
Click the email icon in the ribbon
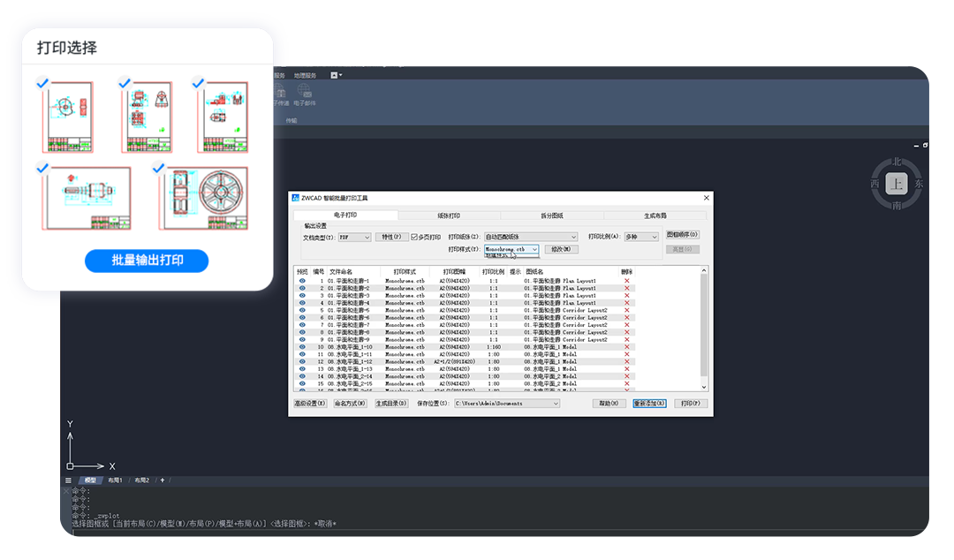point(304,92)
